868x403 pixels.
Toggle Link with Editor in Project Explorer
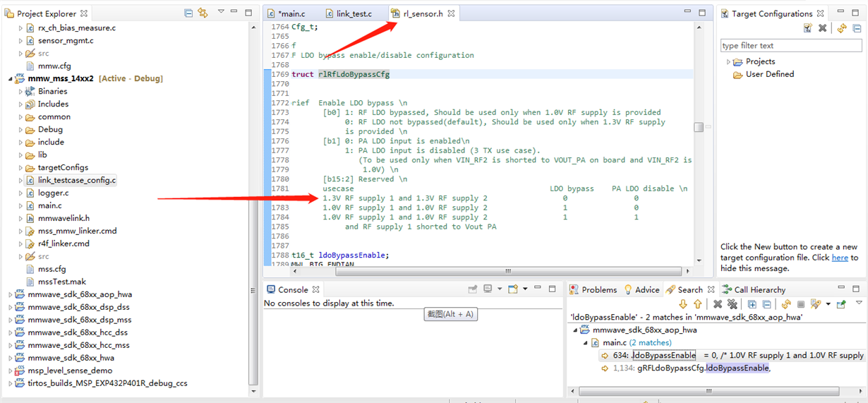tap(203, 13)
